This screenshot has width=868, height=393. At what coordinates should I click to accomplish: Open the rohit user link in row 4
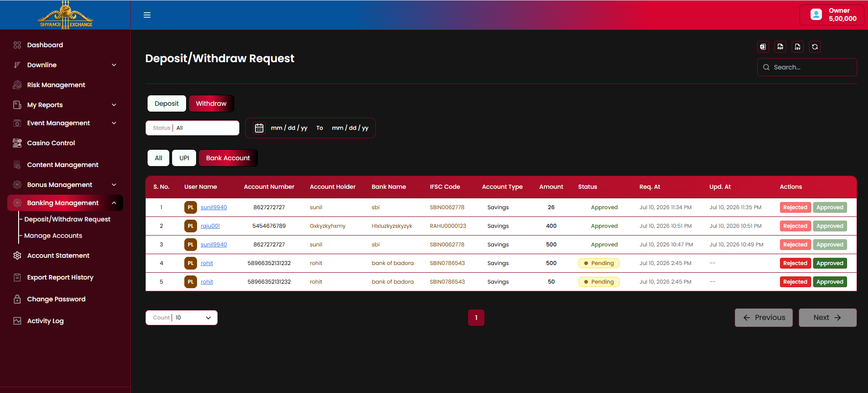[x=207, y=263]
